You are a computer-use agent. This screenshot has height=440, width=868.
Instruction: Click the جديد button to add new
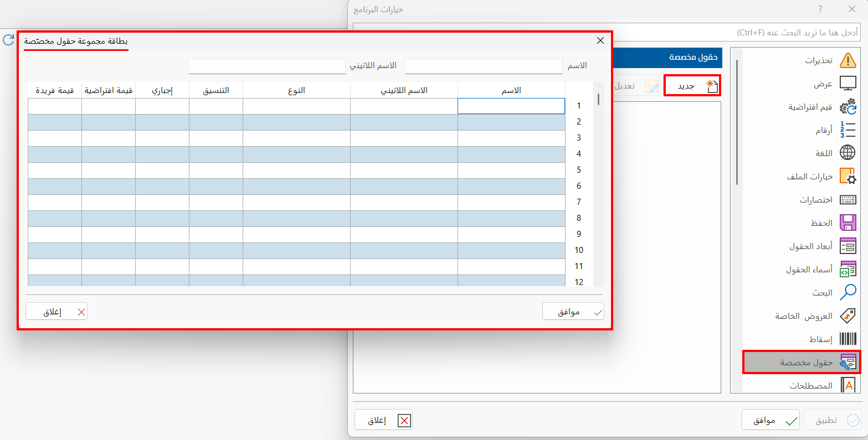692,85
